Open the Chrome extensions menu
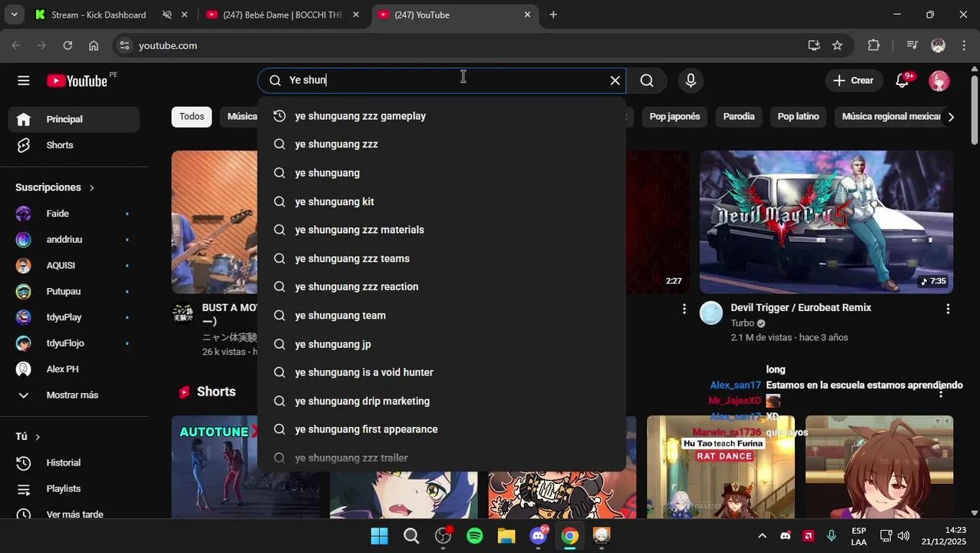 [873, 45]
